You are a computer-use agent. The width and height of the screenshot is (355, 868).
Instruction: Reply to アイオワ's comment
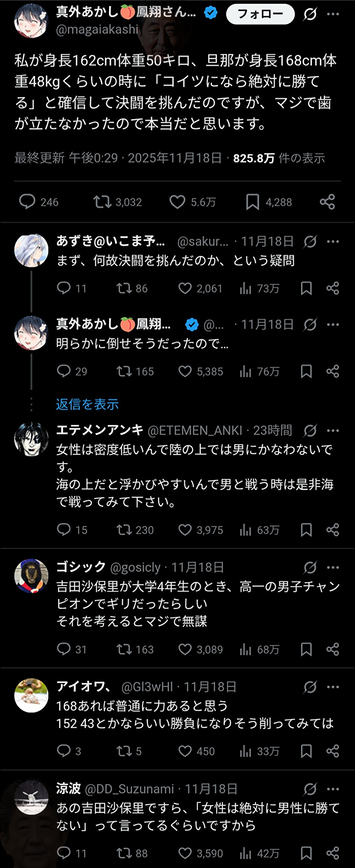click(64, 751)
